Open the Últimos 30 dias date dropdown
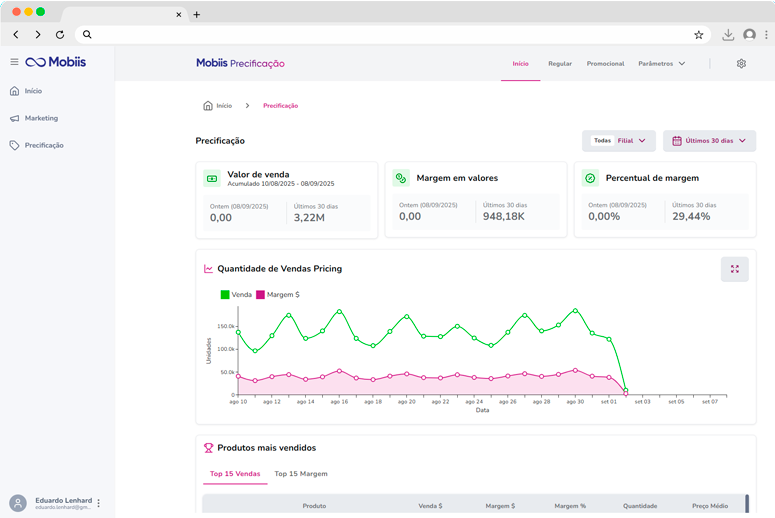Image resolution: width=775 pixels, height=518 pixels. click(709, 141)
